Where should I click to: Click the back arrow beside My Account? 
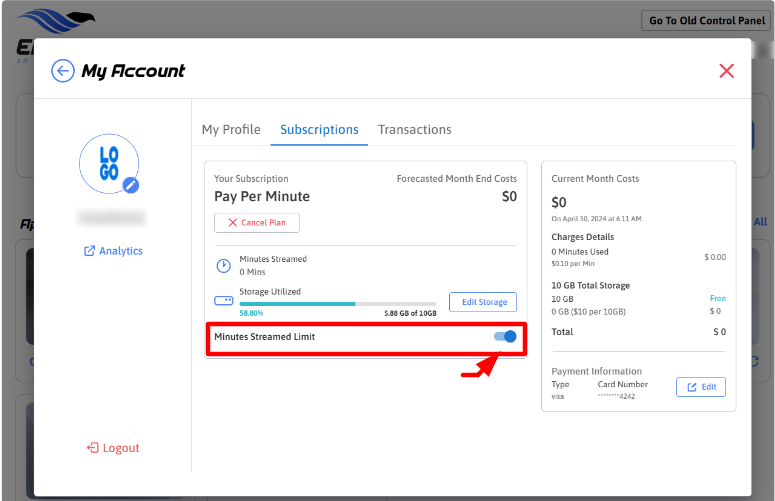point(63,71)
